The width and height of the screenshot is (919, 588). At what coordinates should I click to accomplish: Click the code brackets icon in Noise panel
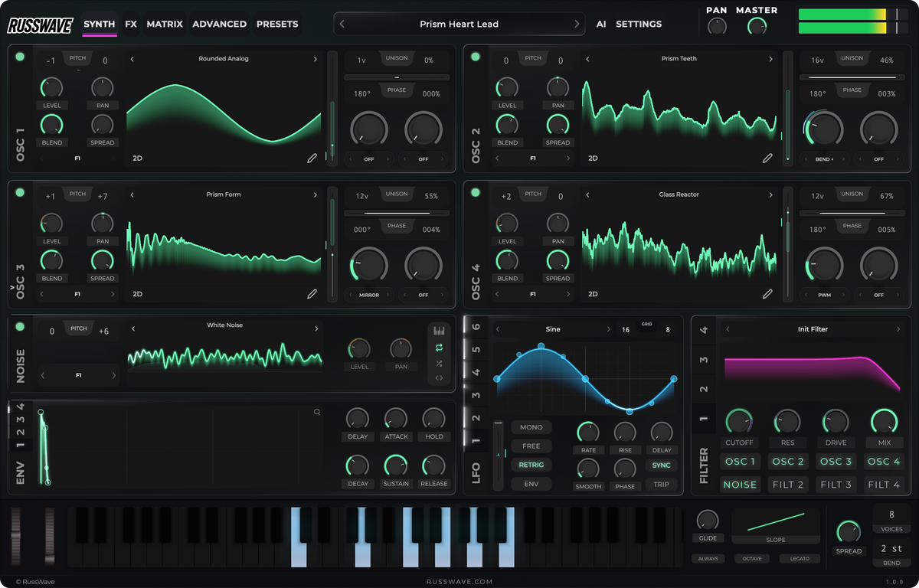coord(439,378)
